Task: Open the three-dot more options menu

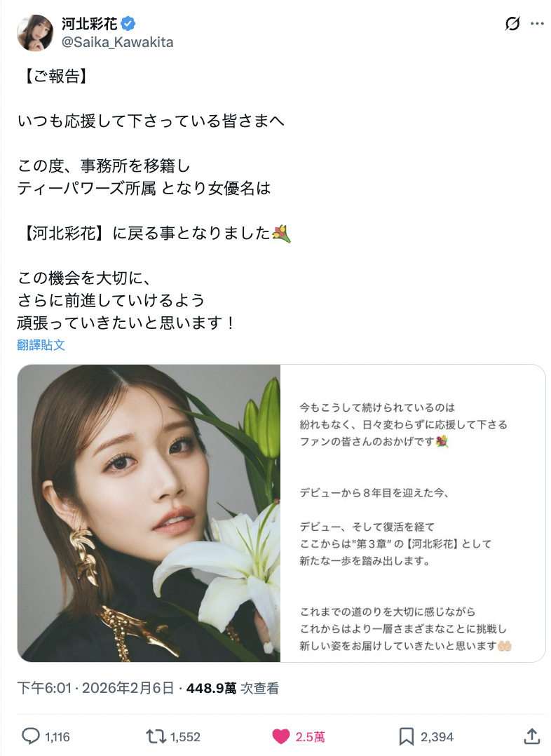Action: coord(536,24)
